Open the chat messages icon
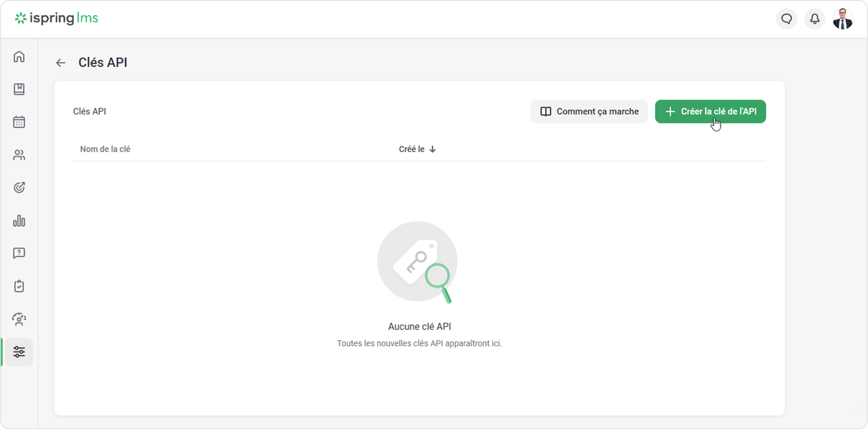The width and height of the screenshot is (868, 429). click(x=786, y=19)
